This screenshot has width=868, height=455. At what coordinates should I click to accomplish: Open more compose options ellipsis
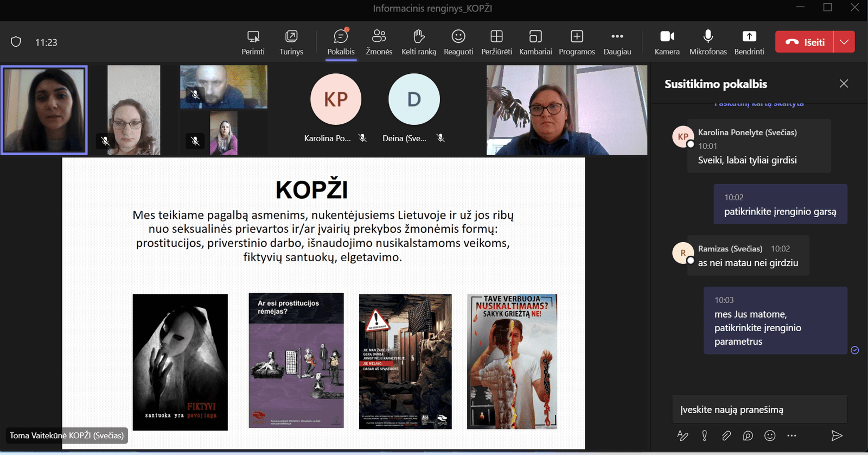[x=792, y=435]
